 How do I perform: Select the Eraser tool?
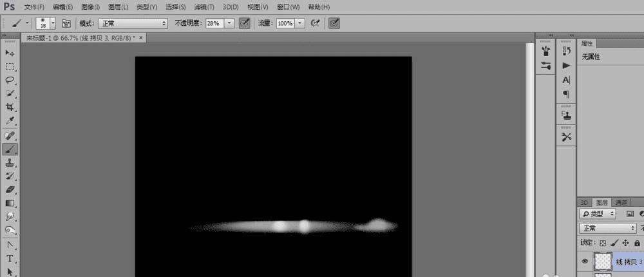click(10, 189)
